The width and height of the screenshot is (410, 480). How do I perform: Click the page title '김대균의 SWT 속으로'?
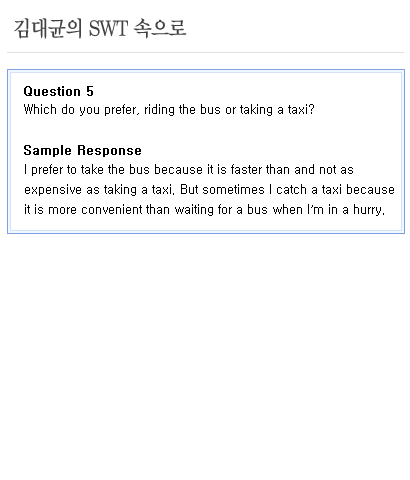pyautogui.click(x=100, y=28)
